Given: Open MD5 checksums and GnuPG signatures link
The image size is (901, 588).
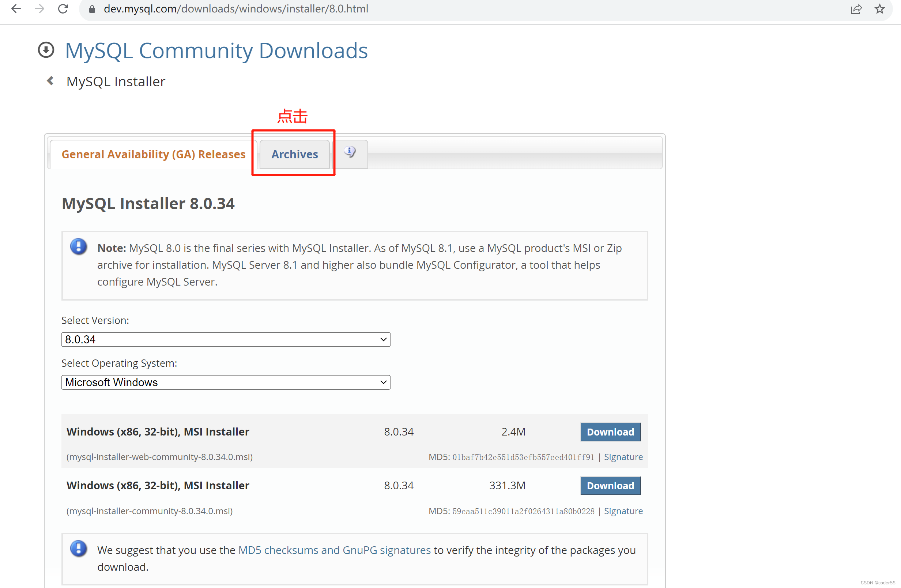Looking at the screenshot, I should coord(334,550).
